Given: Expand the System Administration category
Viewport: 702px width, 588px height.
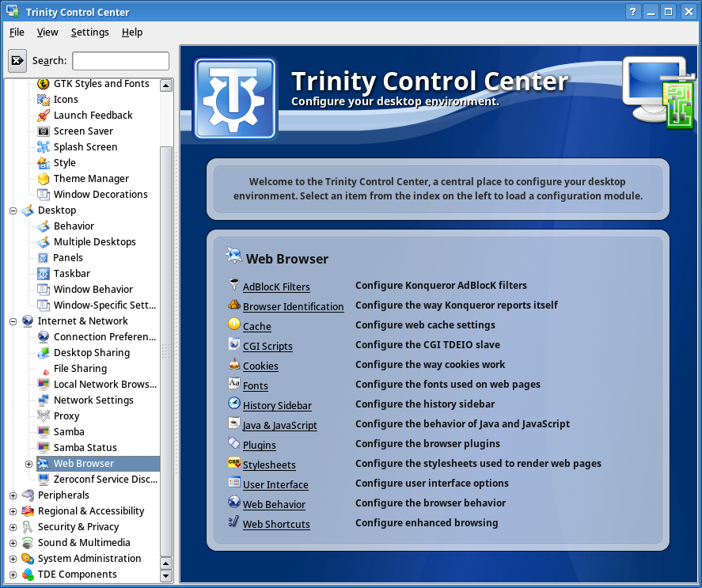Looking at the screenshot, I should point(13,559).
